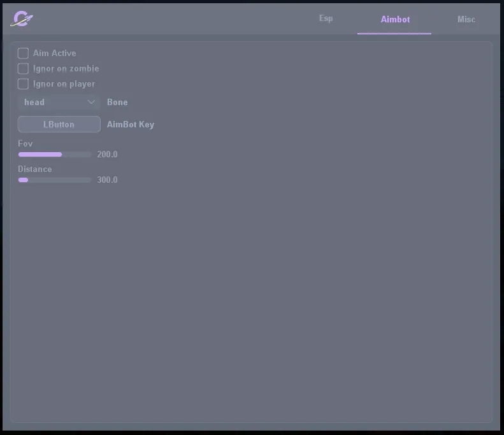Click the Fov value 200.0

(107, 154)
